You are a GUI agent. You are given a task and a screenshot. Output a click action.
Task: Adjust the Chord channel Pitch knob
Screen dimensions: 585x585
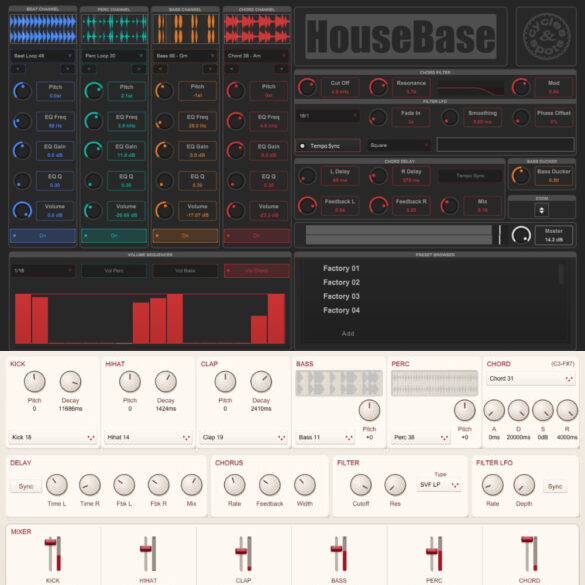coord(236,91)
